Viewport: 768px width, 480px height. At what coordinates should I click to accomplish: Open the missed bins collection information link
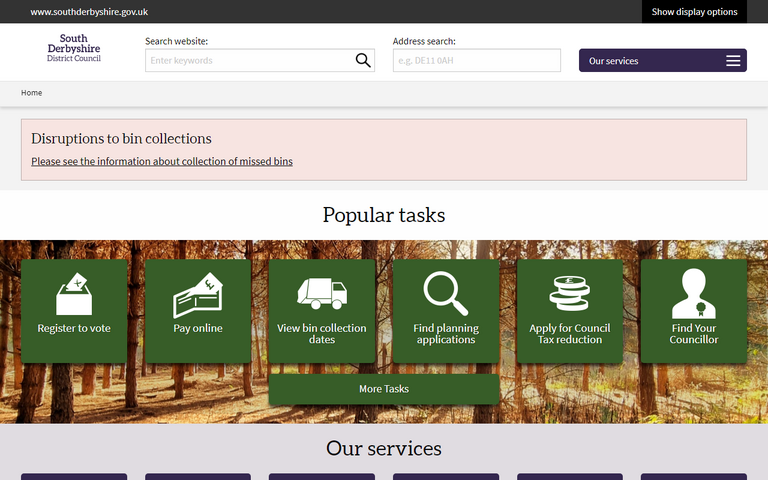coord(162,161)
